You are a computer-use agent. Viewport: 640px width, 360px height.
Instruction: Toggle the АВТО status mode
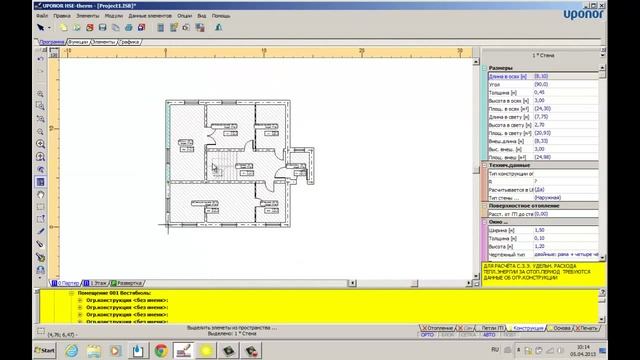click(489, 335)
